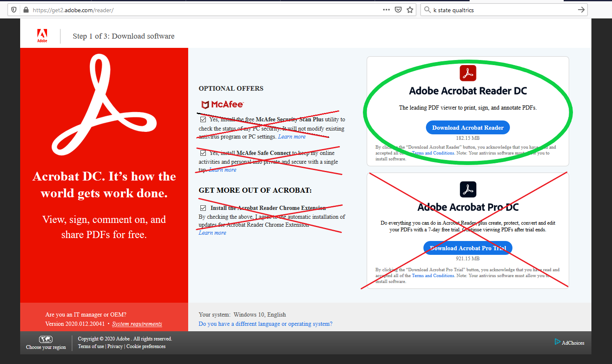Uncheck McAfee Safe Connect offer

[x=203, y=153]
